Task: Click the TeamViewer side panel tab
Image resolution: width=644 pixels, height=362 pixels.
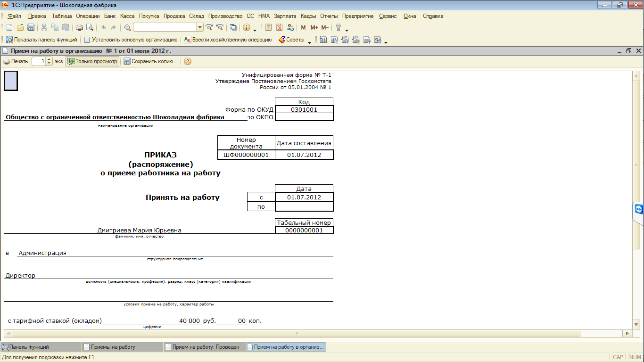Action: (638, 209)
